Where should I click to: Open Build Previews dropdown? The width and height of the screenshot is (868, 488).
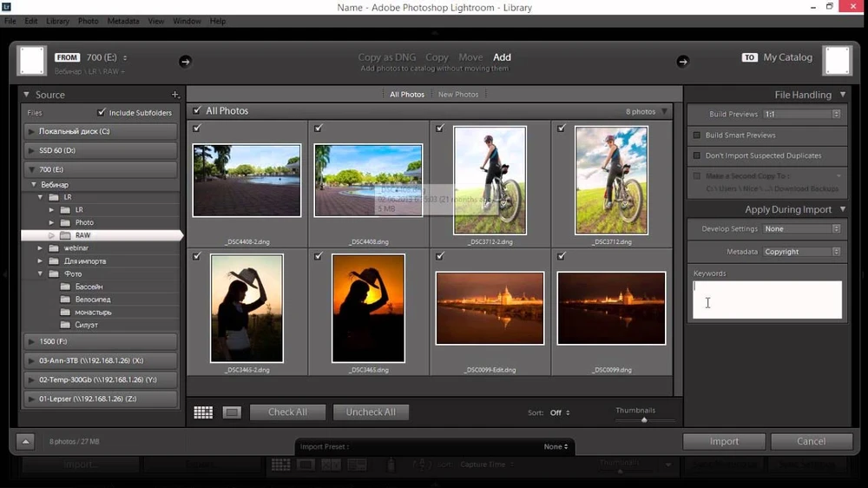coord(801,114)
